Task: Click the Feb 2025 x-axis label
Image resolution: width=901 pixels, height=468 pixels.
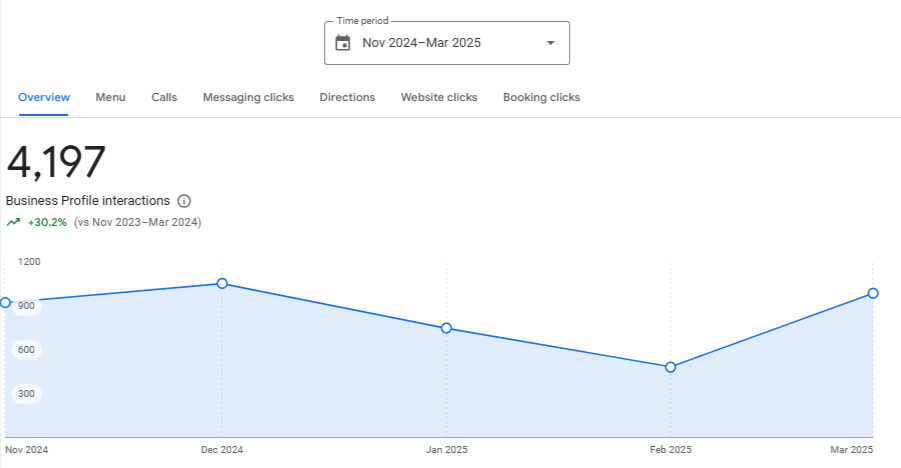Action: (671, 450)
